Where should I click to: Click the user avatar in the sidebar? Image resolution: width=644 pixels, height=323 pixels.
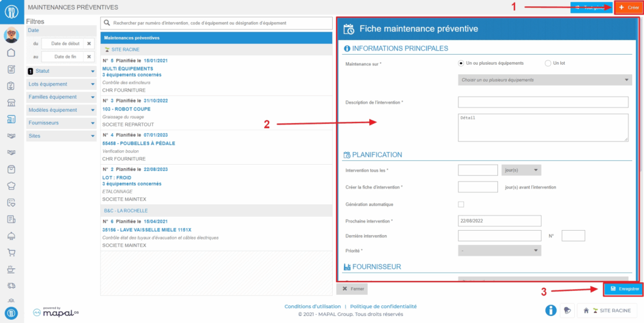(11, 35)
